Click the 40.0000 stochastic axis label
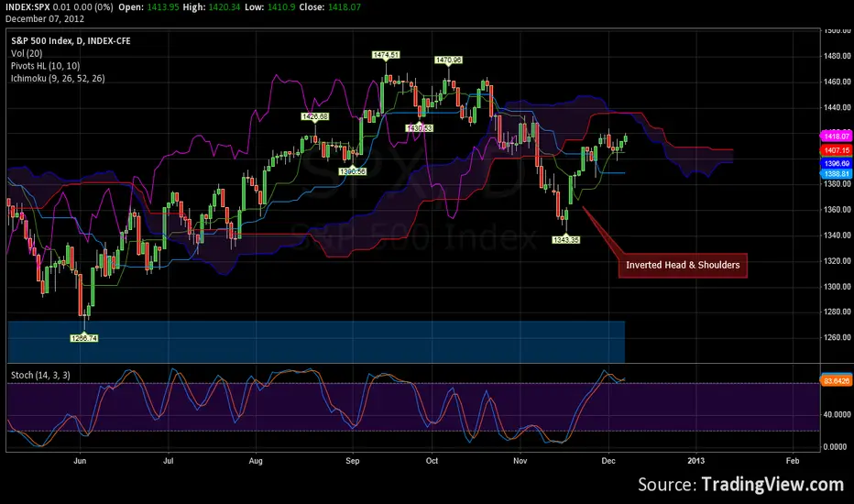Viewport: 854px width, 504px height. click(838, 414)
